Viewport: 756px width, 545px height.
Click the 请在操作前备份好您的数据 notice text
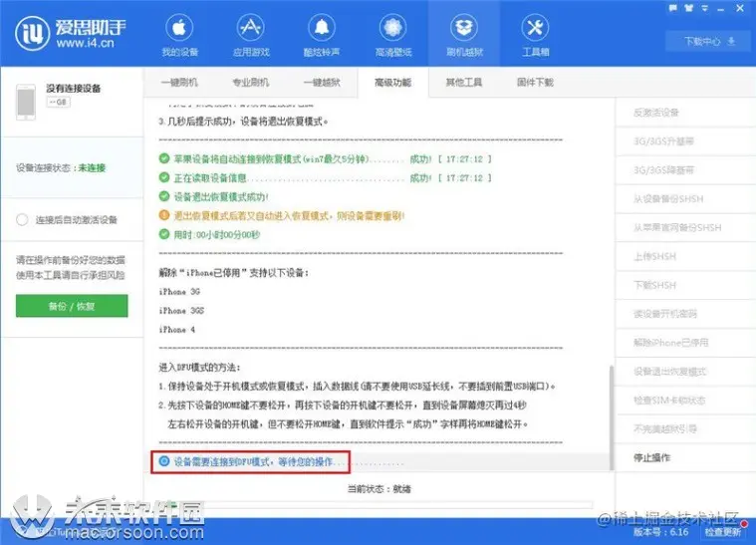tap(71, 260)
